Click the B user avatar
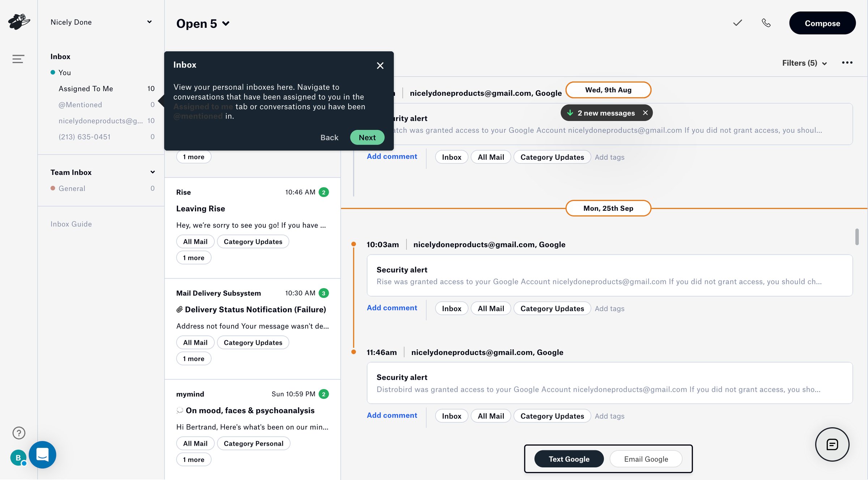Screen dimensions: 868x480 click(x=18, y=458)
